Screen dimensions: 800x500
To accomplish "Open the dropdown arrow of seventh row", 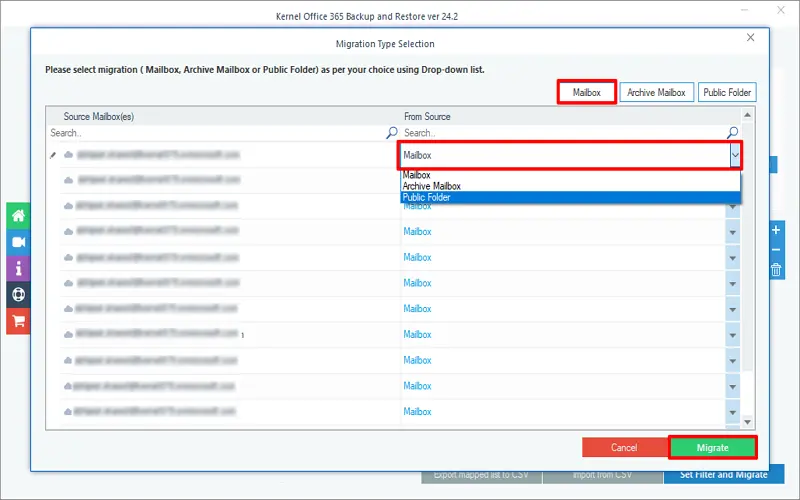I will click(x=733, y=309).
